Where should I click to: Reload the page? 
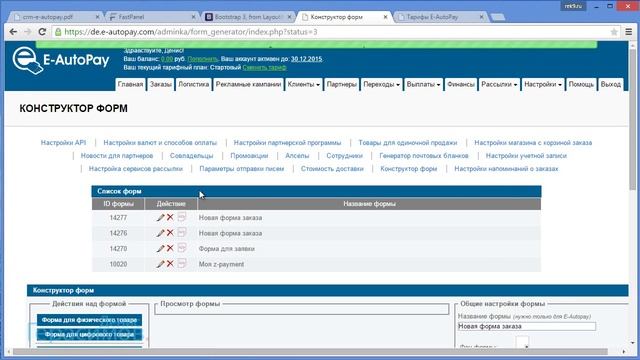(42, 31)
